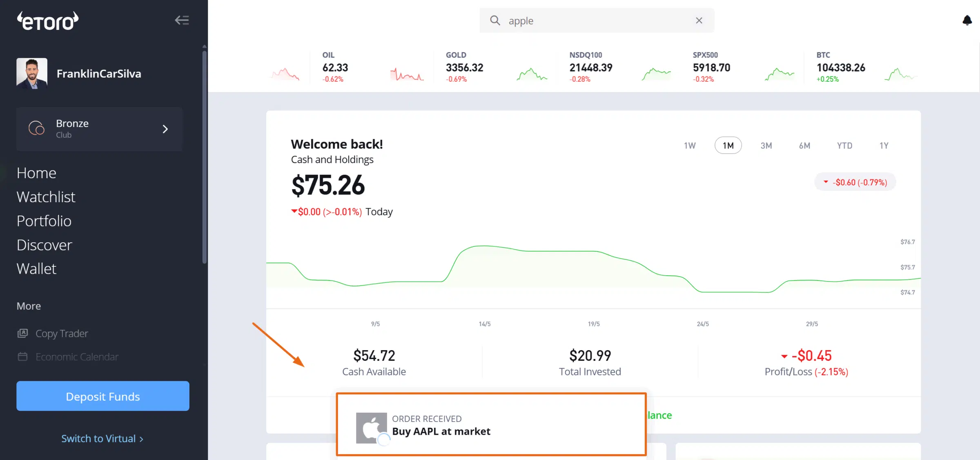The width and height of the screenshot is (980, 460).
Task: Open Economic Calendar
Action: tap(77, 357)
